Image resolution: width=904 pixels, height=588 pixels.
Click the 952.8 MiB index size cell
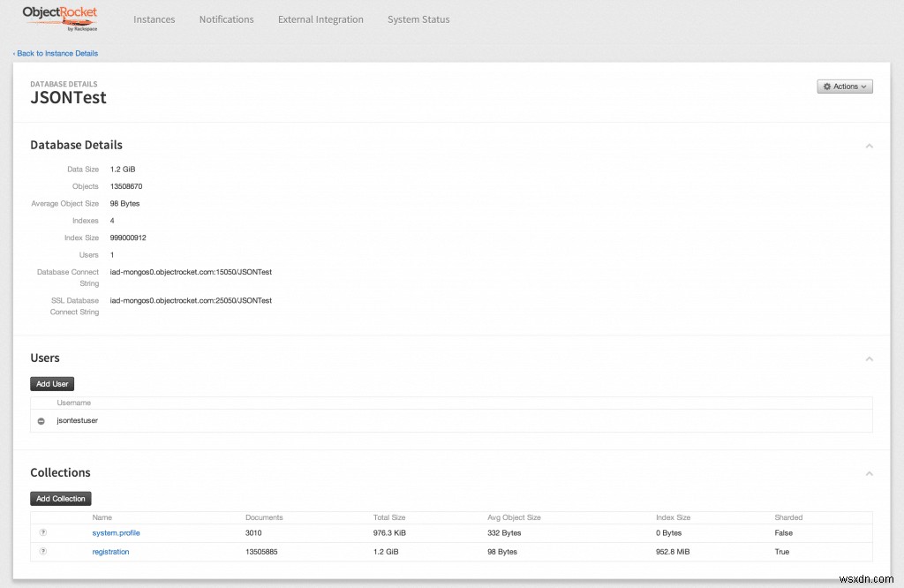tap(672, 552)
